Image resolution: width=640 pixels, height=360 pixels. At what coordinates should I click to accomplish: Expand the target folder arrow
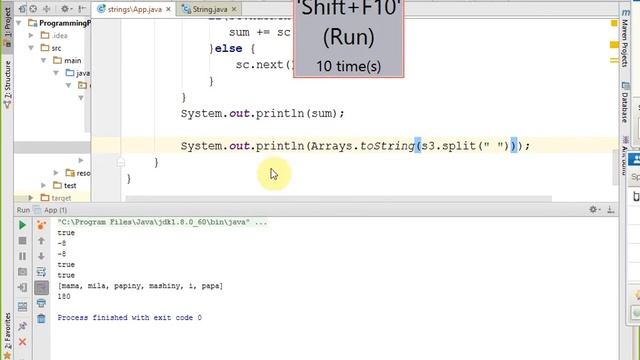point(31,198)
